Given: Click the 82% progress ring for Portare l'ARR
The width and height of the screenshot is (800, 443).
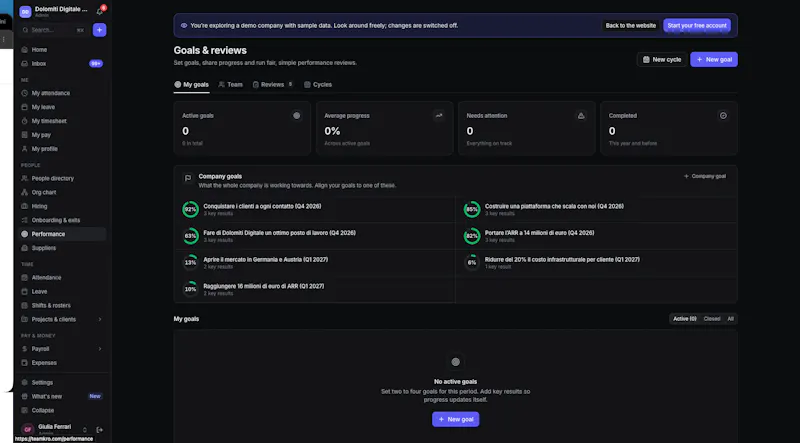Looking at the screenshot, I should click(472, 236).
